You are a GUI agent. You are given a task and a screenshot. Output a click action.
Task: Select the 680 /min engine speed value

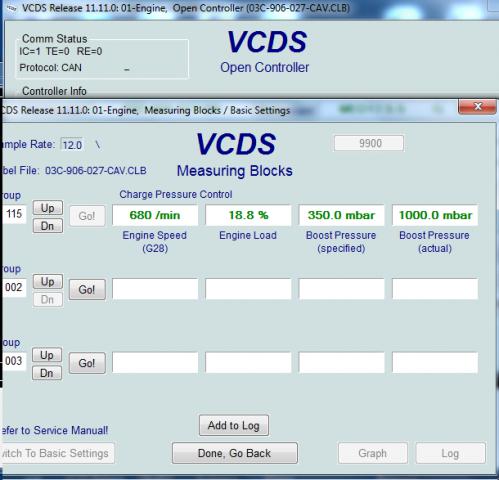(x=155, y=215)
